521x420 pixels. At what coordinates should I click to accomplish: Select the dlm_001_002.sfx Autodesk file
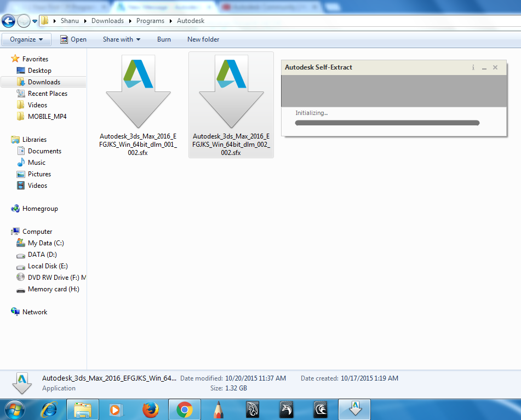pyautogui.click(x=138, y=105)
